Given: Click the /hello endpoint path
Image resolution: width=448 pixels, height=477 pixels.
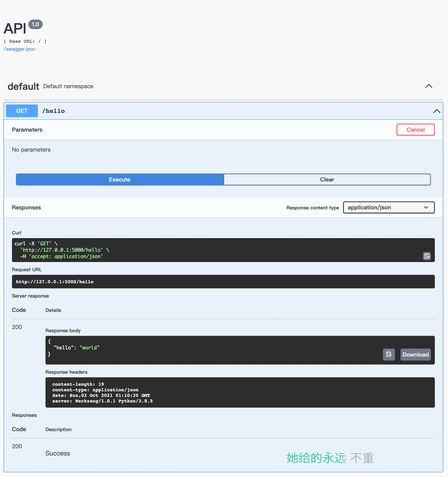Looking at the screenshot, I should click(53, 111).
